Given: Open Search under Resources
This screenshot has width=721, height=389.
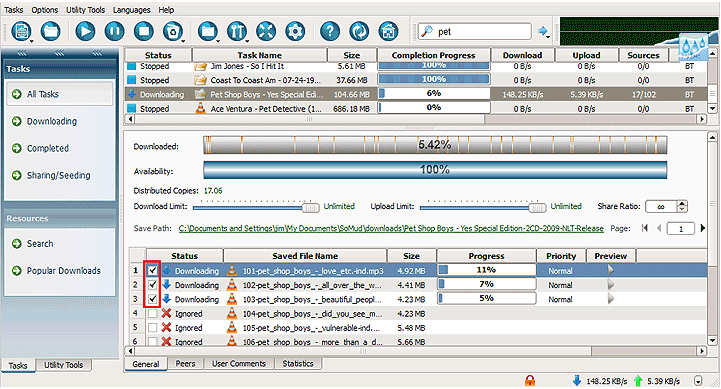Looking at the screenshot, I should click(40, 244).
